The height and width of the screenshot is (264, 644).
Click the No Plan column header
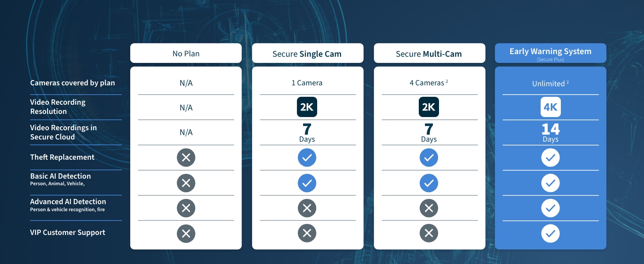pyautogui.click(x=186, y=54)
